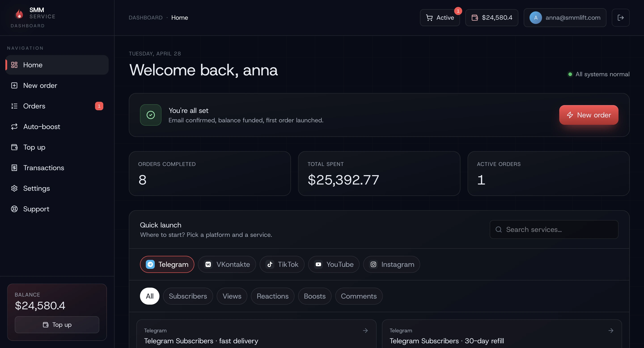
Task: Click the YouTube logo icon
Action: coord(318,264)
